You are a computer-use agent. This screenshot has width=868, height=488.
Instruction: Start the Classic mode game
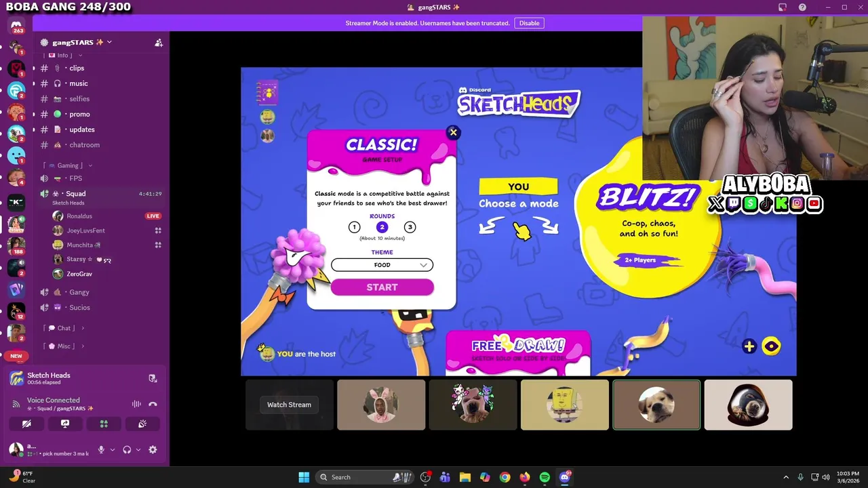(x=382, y=287)
